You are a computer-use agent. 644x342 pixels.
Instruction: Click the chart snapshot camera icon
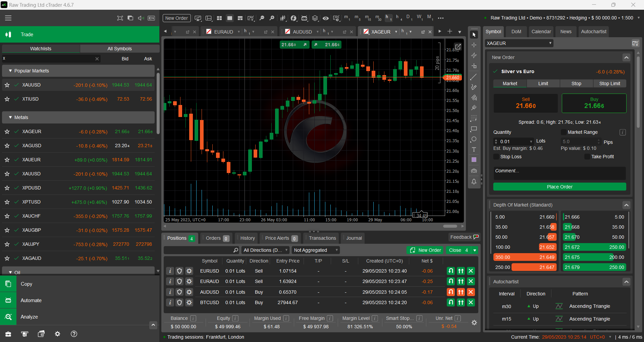[474, 171]
